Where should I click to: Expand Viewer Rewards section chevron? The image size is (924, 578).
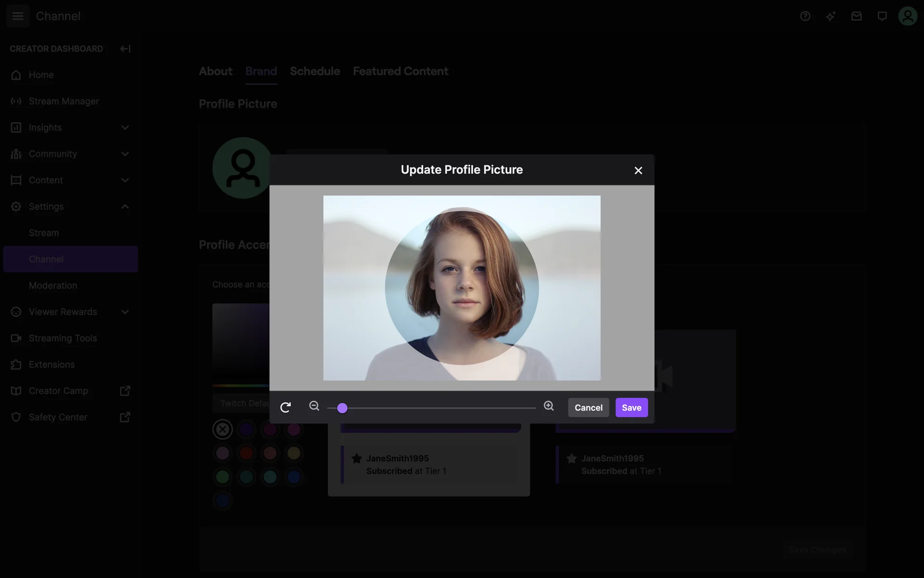tap(125, 312)
